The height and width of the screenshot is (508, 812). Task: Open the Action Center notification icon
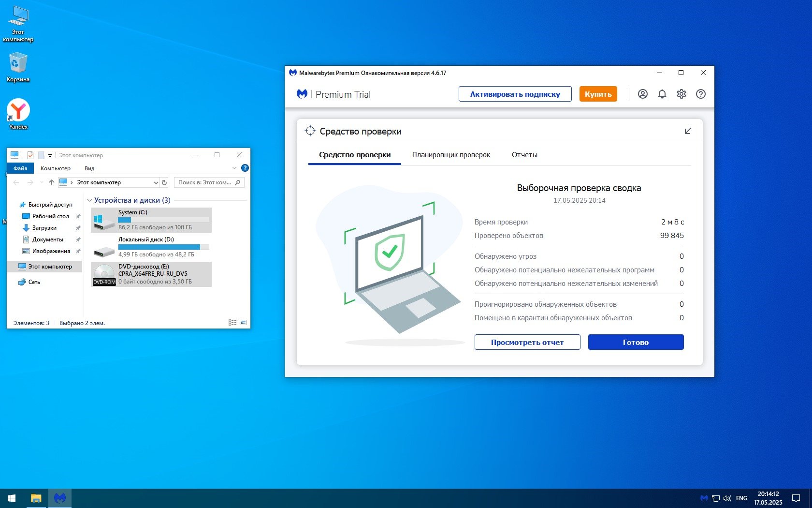click(796, 498)
